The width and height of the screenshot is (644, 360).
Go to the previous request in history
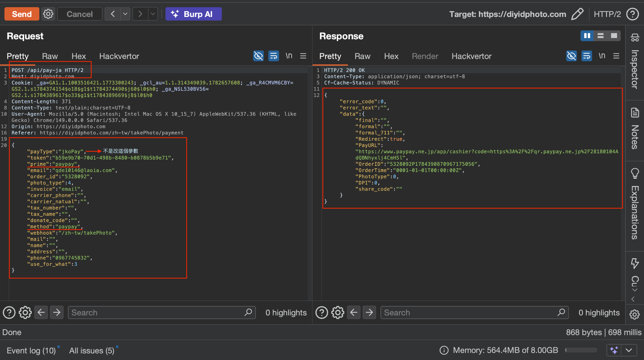[113, 14]
